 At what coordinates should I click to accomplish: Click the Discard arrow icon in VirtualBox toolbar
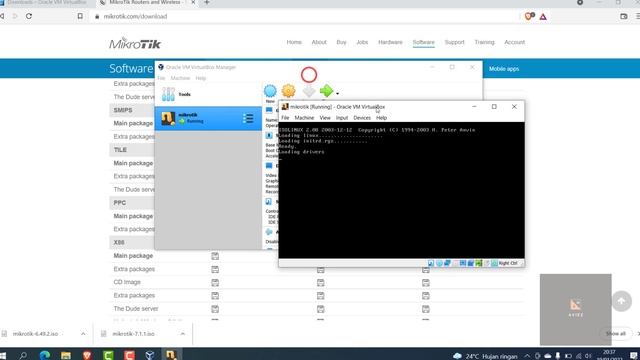click(309, 91)
